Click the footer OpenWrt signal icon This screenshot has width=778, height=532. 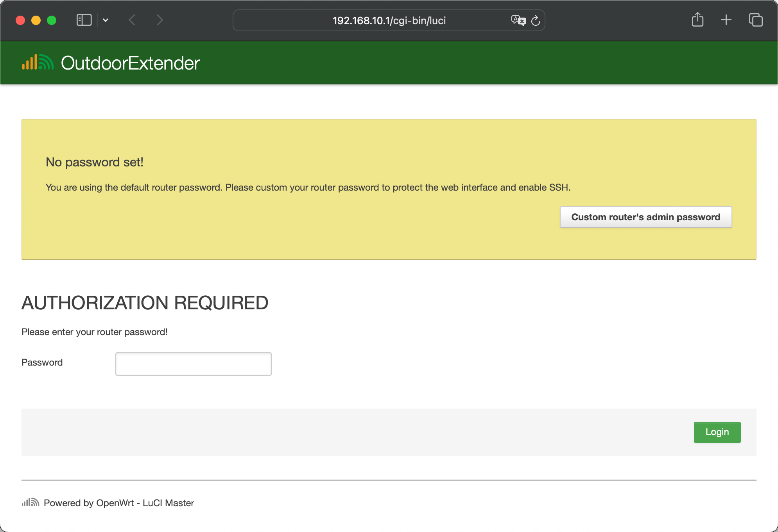[x=30, y=502]
